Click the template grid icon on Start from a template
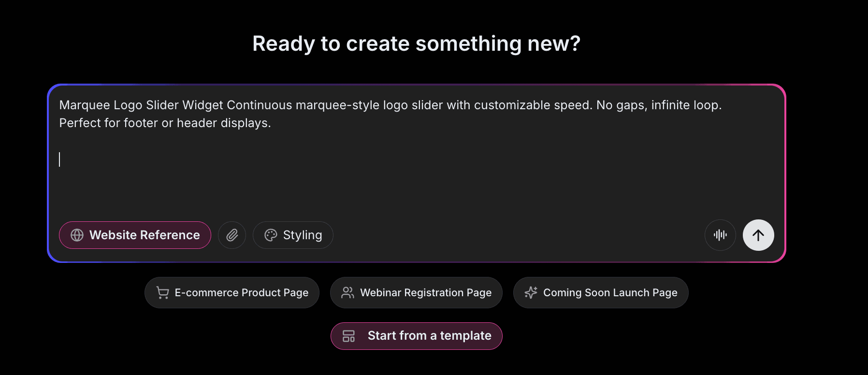Viewport: 868px width, 375px height. click(x=349, y=336)
